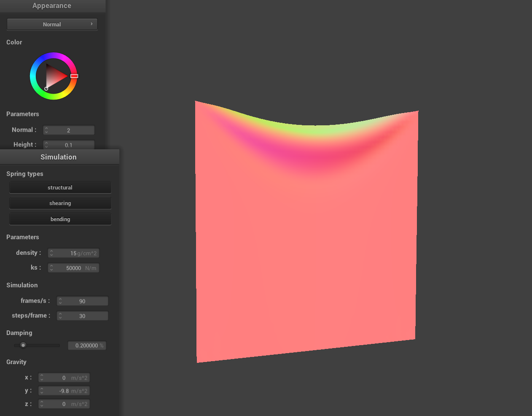Click the steps/frame stepper arrows
This screenshot has height=416, width=532.
pyautogui.click(x=60, y=316)
